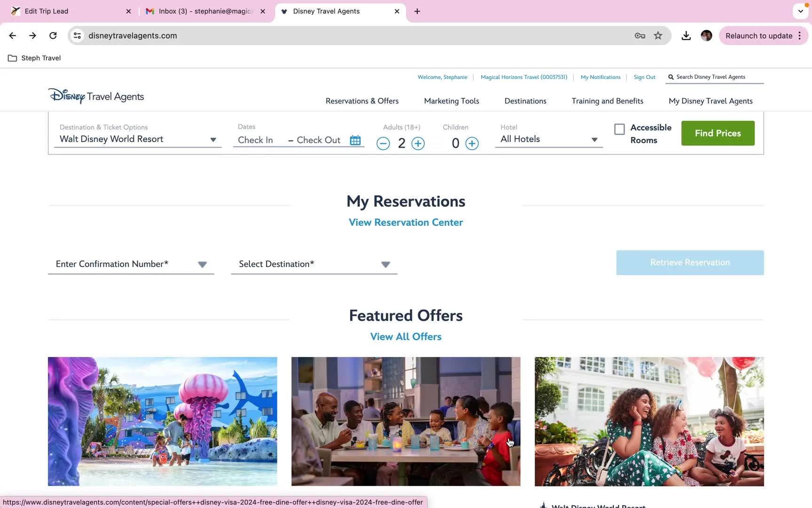Open new browser tab
812x508 pixels.
point(417,11)
